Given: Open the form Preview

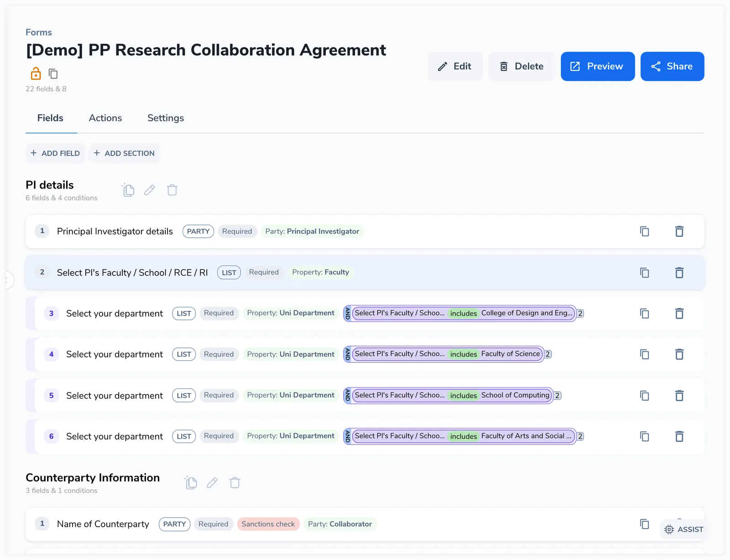Looking at the screenshot, I should point(598,66).
